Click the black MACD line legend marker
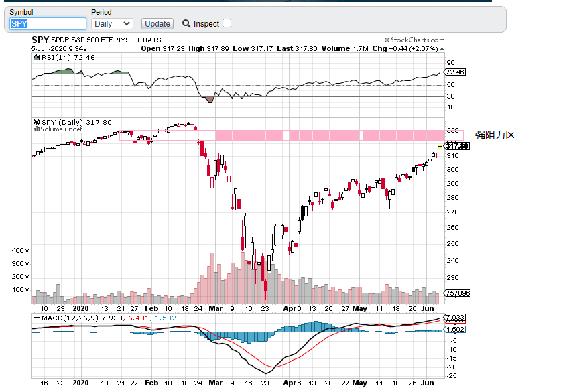This screenshot has width=569, height=392. coord(36,318)
